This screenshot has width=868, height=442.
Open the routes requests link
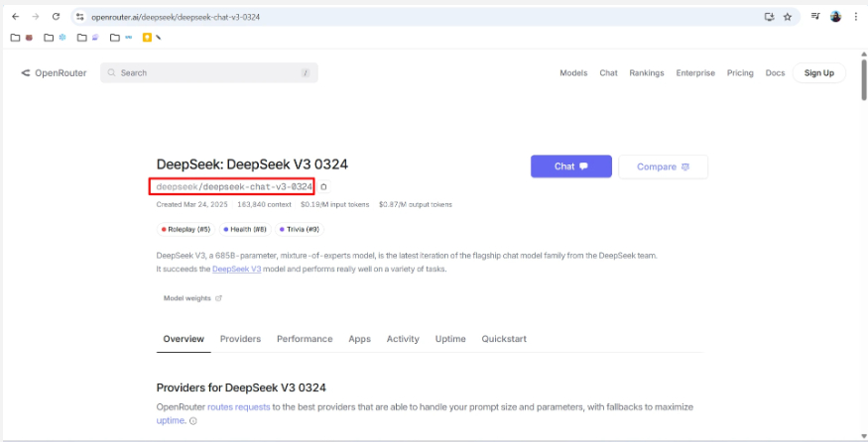pyautogui.click(x=239, y=407)
